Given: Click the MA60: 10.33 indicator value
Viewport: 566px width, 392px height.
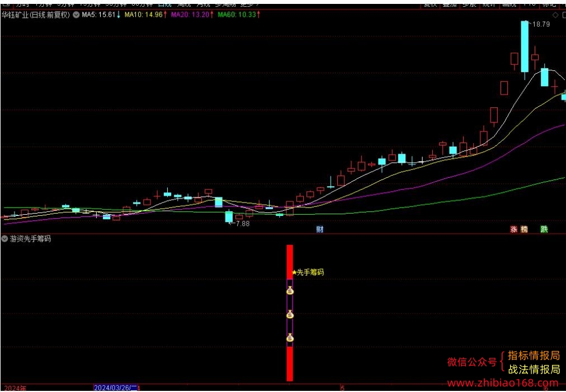Looking at the screenshot, I should [239, 15].
